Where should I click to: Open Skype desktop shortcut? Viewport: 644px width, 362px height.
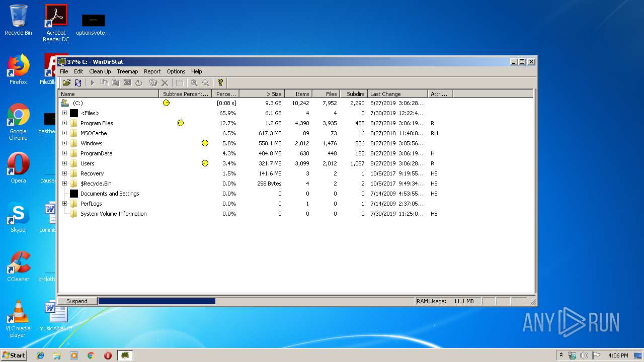(18, 217)
